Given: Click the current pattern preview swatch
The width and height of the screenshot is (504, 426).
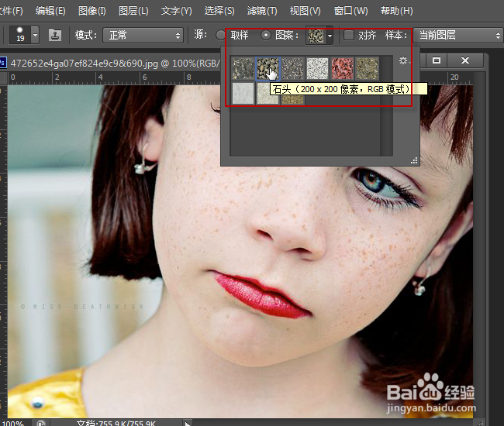Looking at the screenshot, I should point(316,36).
